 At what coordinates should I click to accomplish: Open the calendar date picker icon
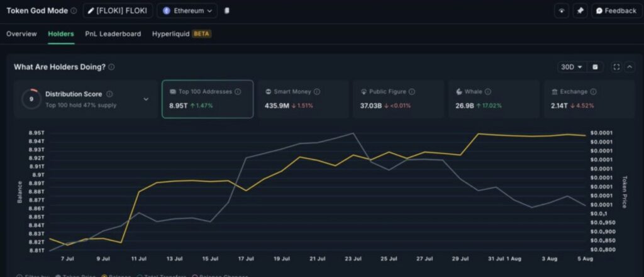click(x=596, y=67)
